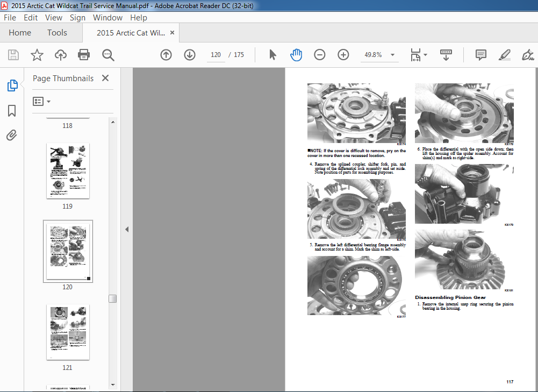Go to the previous page using the up arrow
Viewport: 538px width, 392px height.
coord(166,55)
